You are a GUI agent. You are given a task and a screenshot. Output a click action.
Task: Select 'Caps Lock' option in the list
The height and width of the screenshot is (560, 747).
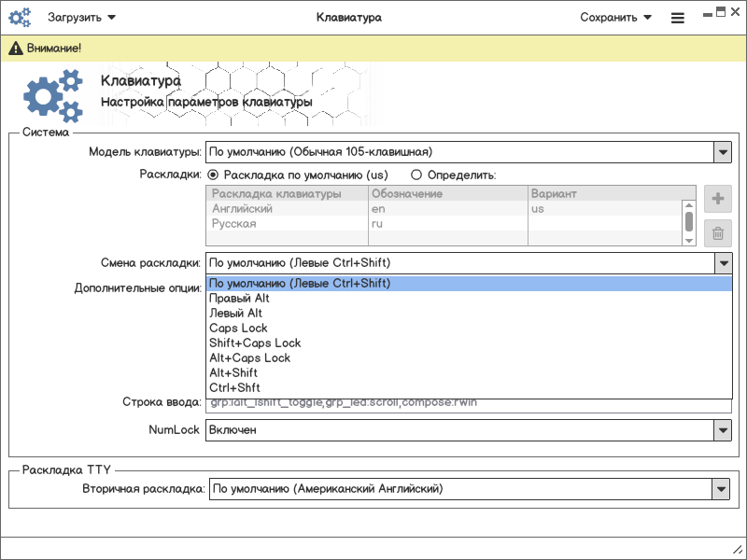pos(238,329)
